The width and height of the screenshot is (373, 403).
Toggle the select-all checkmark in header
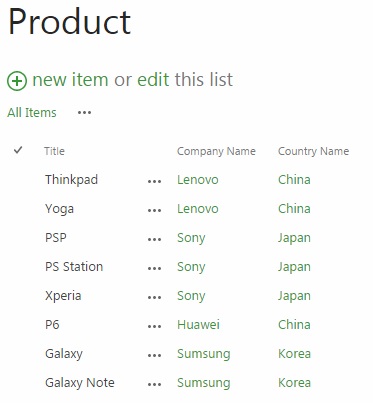click(x=18, y=150)
